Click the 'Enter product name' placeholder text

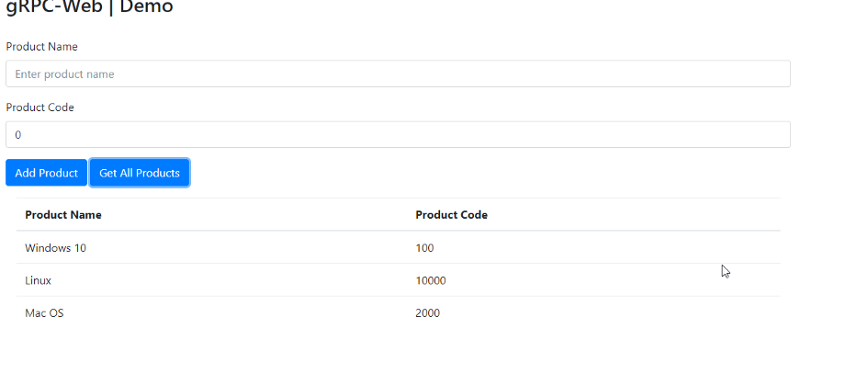pyautogui.click(x=65, y=74)
